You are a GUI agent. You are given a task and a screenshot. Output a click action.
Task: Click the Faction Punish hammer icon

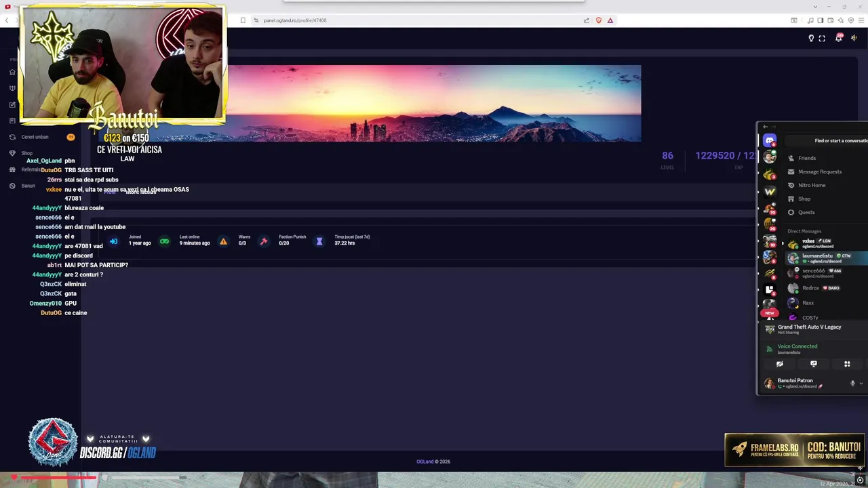point(264,241)
